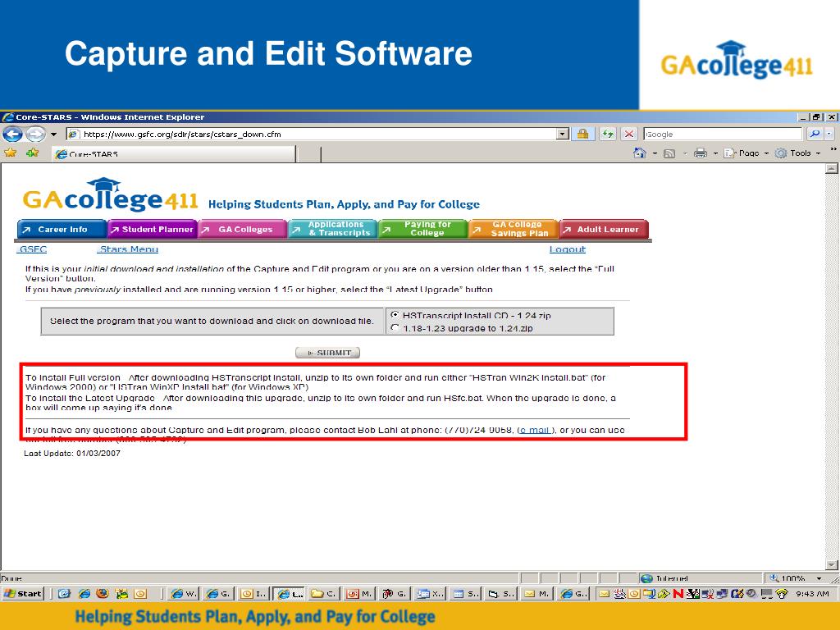The width and height of the screenshot is (840, 630).
Task: Open the Favorites Center star icon
Action: (10, 153)
